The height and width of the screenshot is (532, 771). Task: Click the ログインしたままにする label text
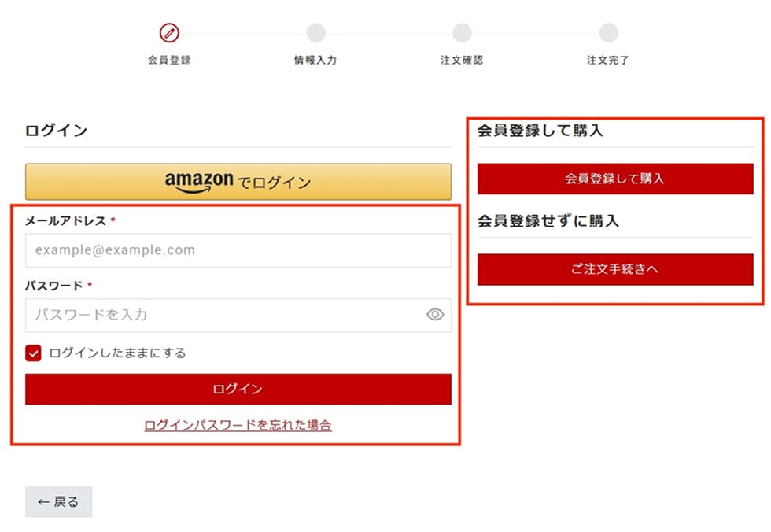pos(117,353)
